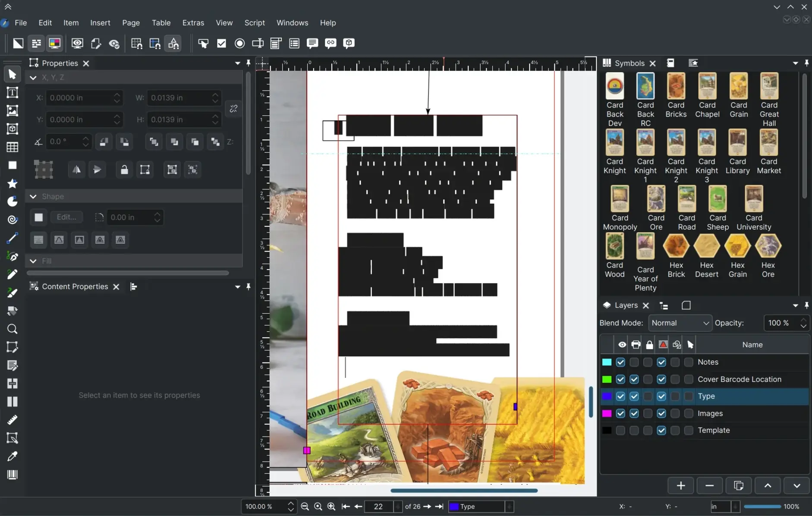Choose the Table tool in the toolbox

point(12,147)
